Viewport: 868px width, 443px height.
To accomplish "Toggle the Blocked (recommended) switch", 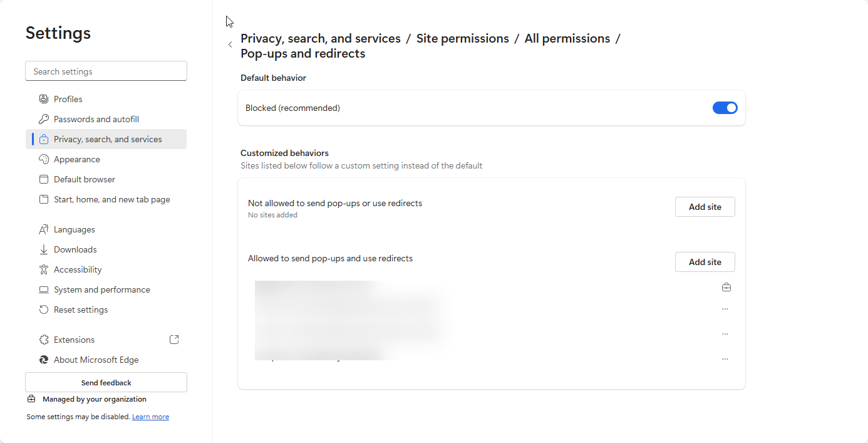I will (x=725, y=108).
